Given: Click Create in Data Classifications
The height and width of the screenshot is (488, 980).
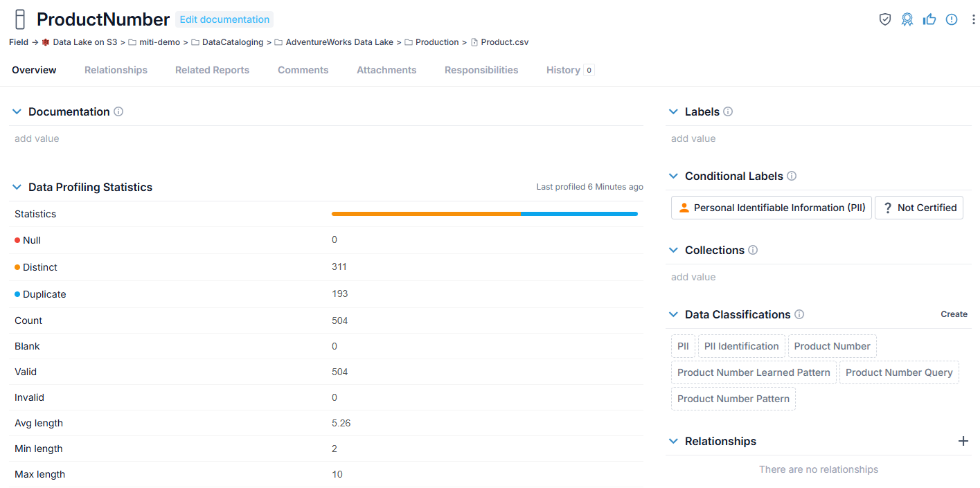Looking at the screenshot, I should (954, 314).
